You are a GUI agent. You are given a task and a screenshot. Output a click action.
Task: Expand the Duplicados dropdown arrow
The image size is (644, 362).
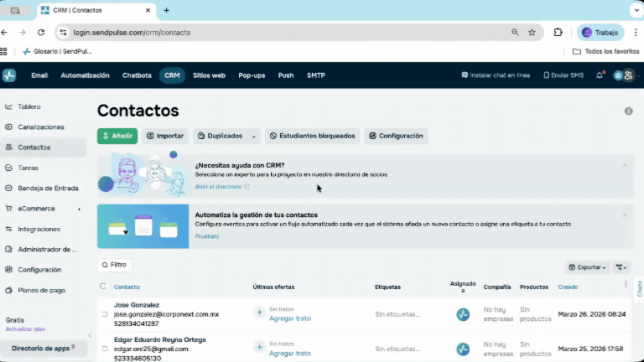tap(253, 136)
